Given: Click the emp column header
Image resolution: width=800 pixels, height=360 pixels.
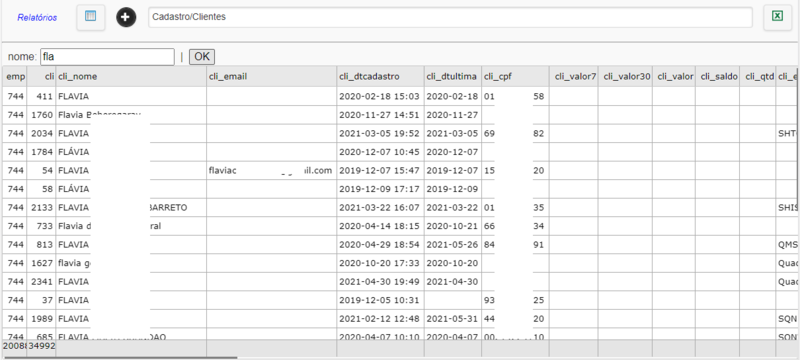Looking at the screenshot, I should click(15, 76).
